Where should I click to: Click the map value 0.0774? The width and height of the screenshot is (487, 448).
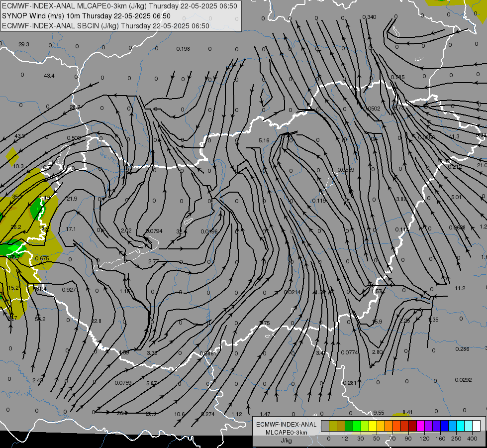349,352
